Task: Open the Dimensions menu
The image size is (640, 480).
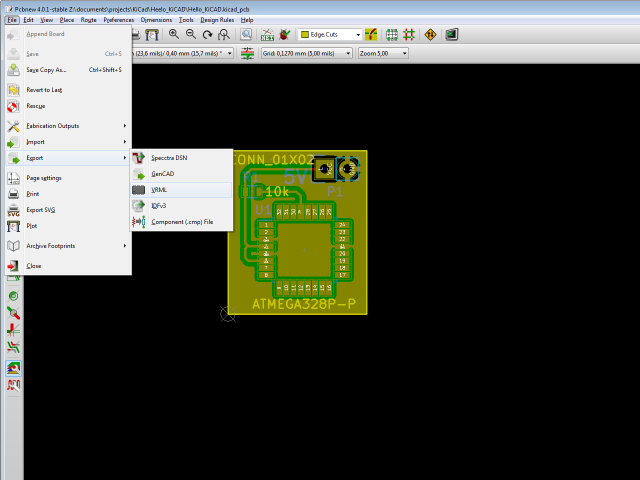Action: tap(156, 20)
